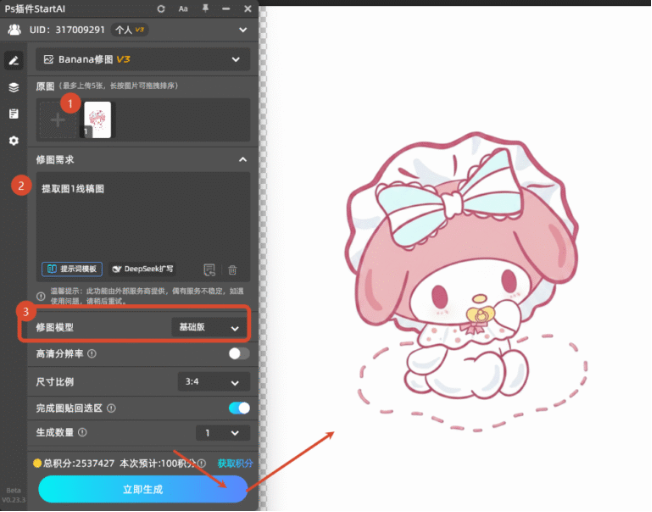This screenshot has width=652, height=512.
Task: Click the info icon beside 完成图贴回选区
Action: click(111, 408)
